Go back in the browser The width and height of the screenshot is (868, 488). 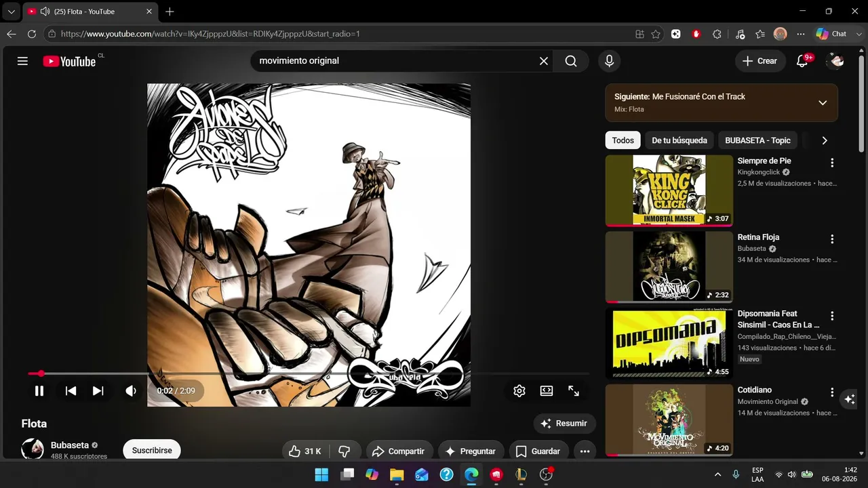(x=12, y=34)
